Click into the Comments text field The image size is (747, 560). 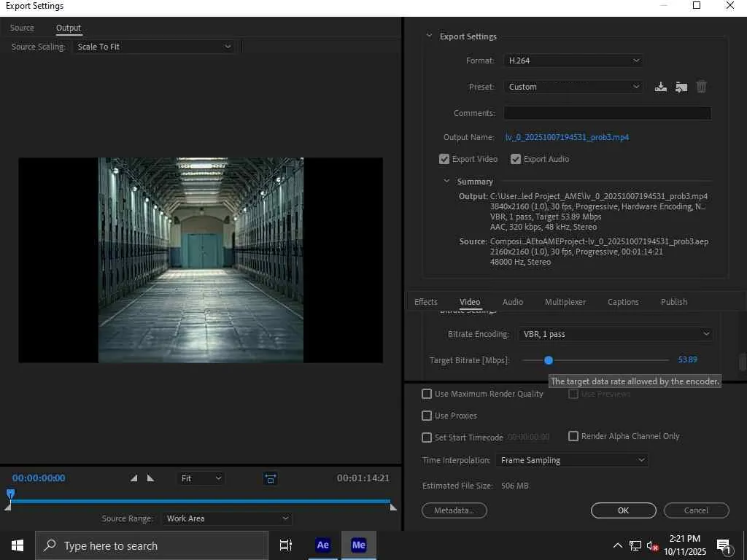(607, 113)
